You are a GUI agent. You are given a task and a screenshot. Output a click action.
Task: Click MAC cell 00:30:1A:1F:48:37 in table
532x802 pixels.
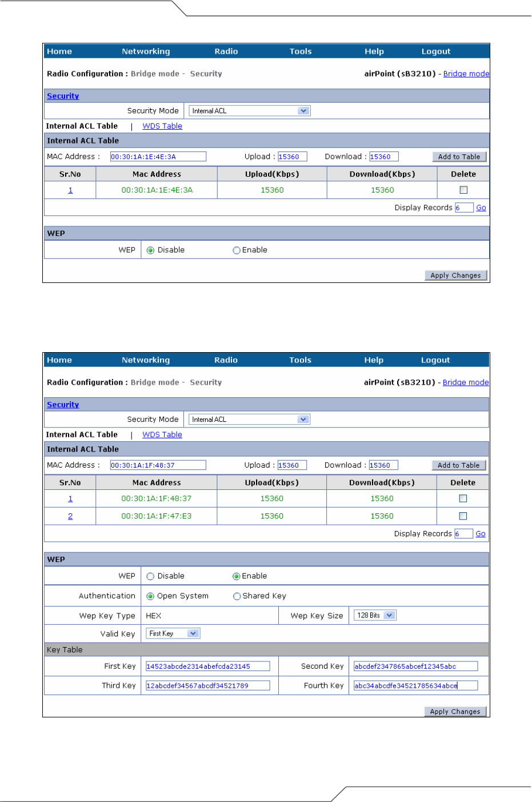point(157,499)
